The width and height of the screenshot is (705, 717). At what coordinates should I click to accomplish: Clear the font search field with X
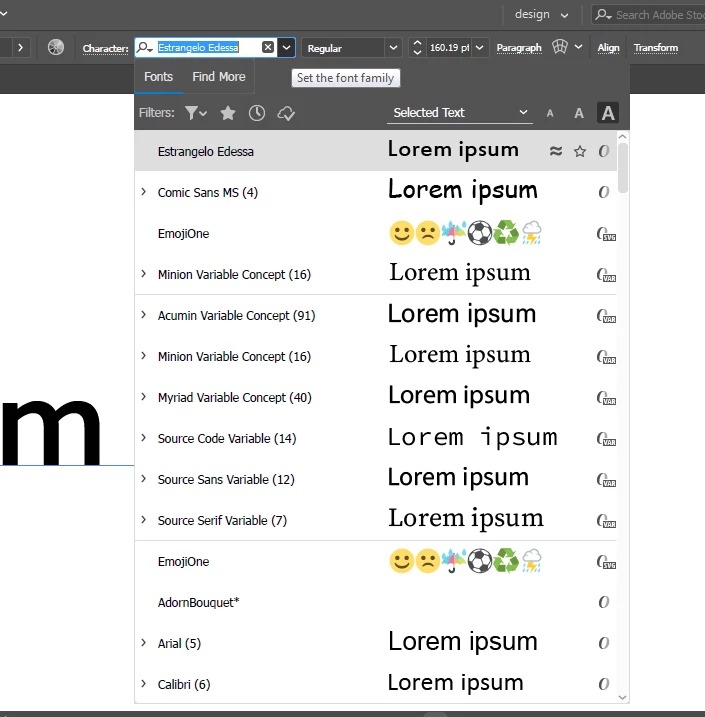point(268,47)
